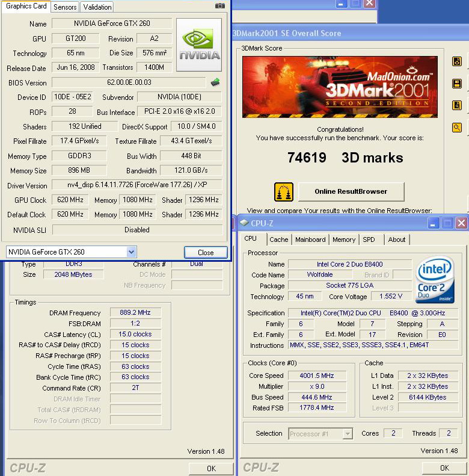The height and width of the screenshot is (476, 469).
Task: Select the CPU tab in CPU-Z
Action: pos(250,239)
